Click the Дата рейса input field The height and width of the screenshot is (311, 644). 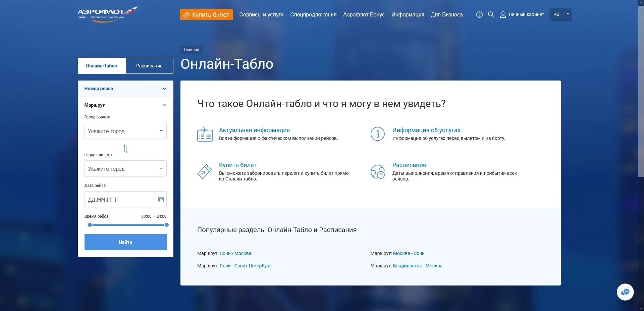121,200
